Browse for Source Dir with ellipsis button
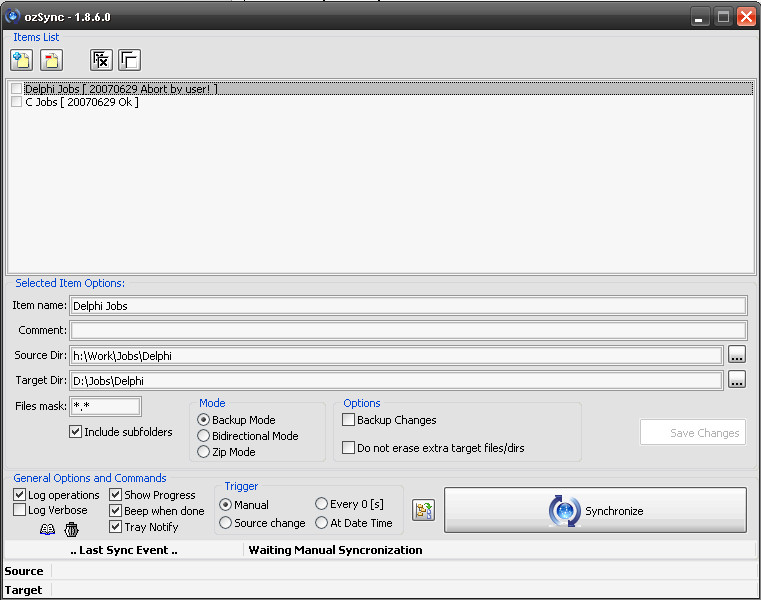761x600 pixels. pyautogui.click(x=737, y=355)
